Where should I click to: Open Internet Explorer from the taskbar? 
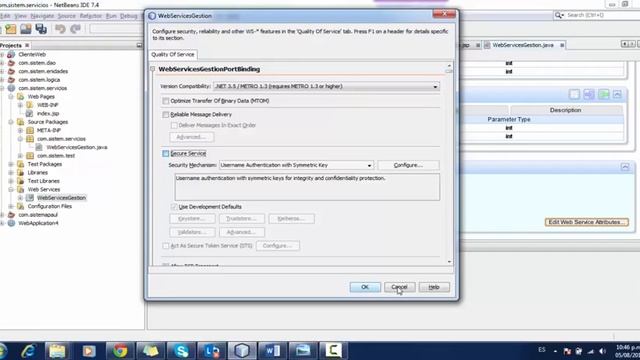tap(28, 351)
